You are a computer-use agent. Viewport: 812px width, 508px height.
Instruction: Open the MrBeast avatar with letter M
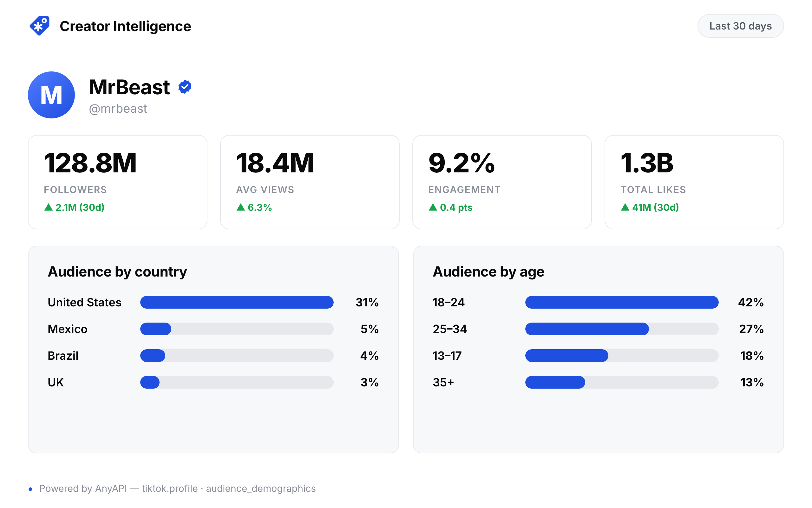51,95
